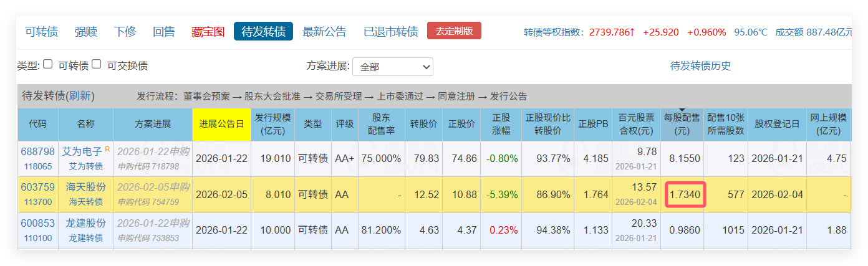The height and width of the screenshot is (266, 868).
Task: Open the 藏宝图 tab
Action: [x=208, y=32]
